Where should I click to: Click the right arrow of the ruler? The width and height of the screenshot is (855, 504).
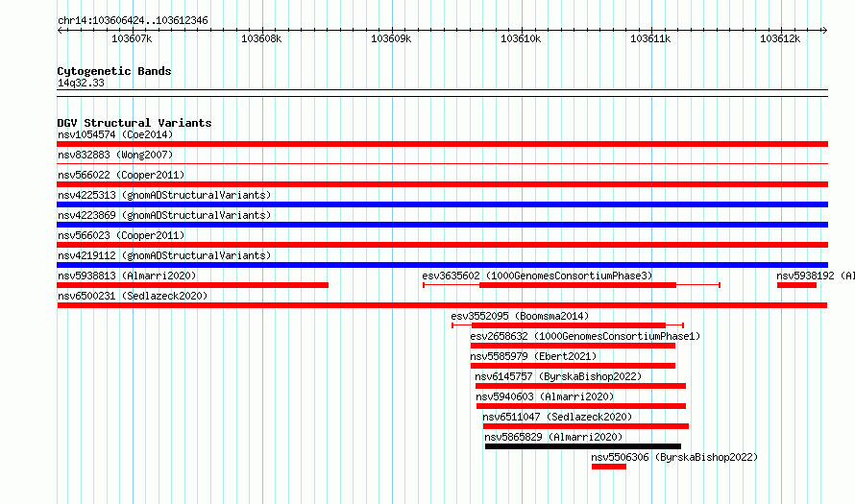click(x=824, y=31)
